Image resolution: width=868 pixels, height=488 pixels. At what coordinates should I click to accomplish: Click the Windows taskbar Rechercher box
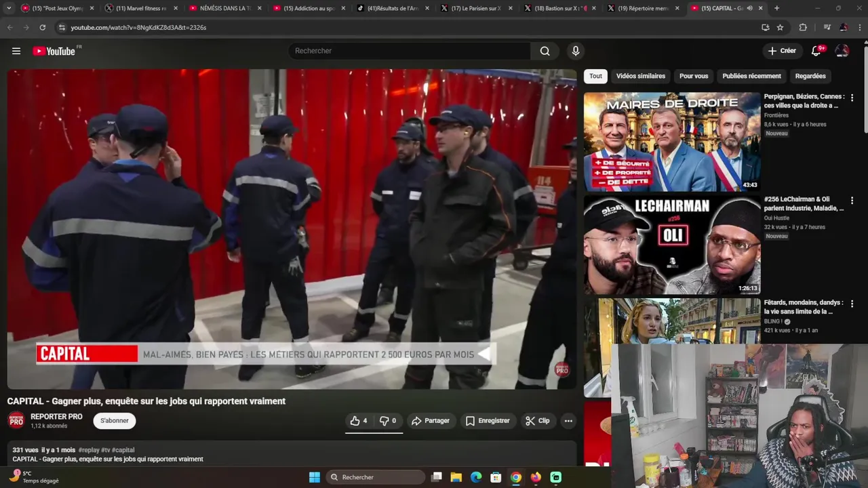[376, 477]
